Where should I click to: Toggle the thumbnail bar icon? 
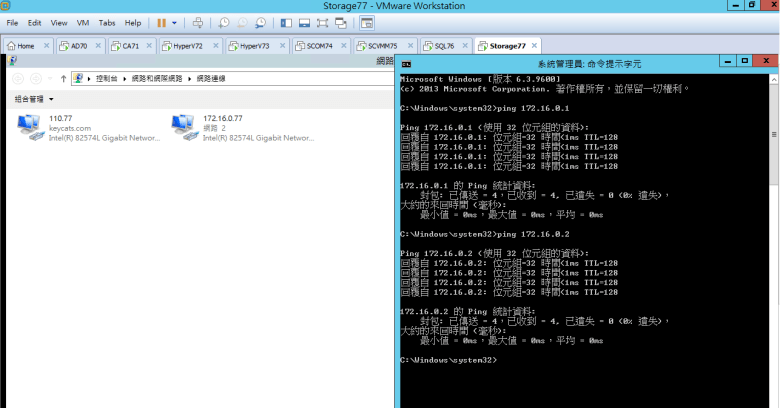pyautogui.click(x=303, y=22)
